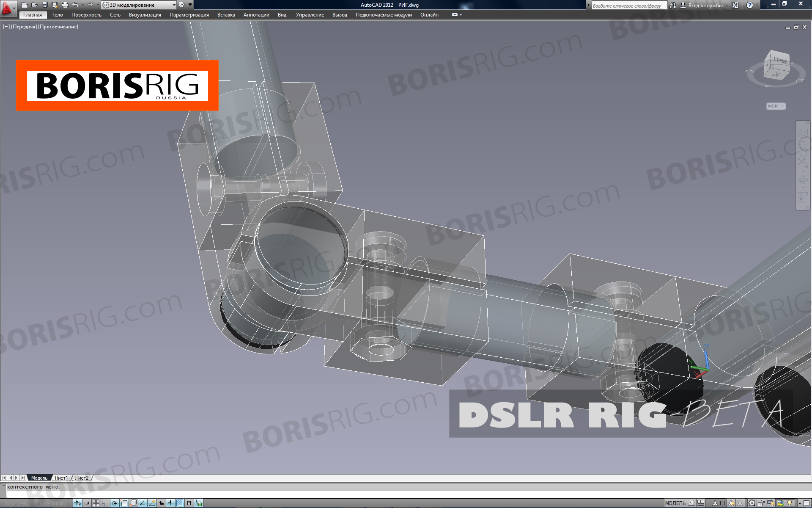Toggle 3D Object Snap in status bar
812x508 pixels.
[133, 503]
